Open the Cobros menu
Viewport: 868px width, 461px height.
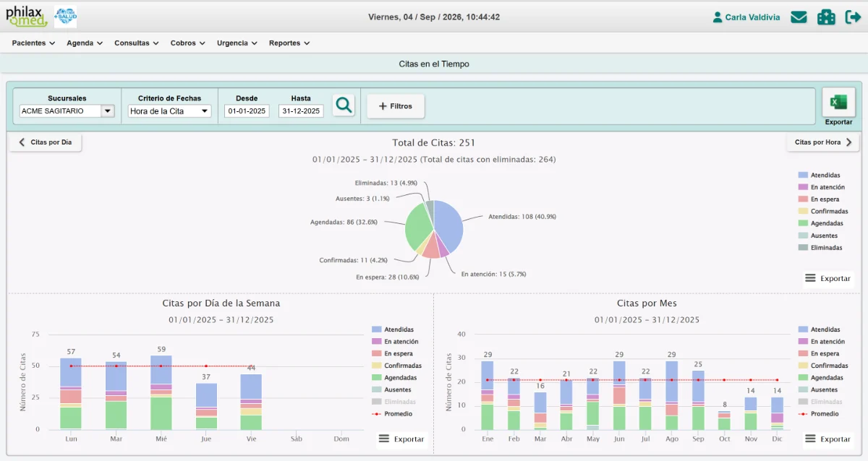[188, 43]
